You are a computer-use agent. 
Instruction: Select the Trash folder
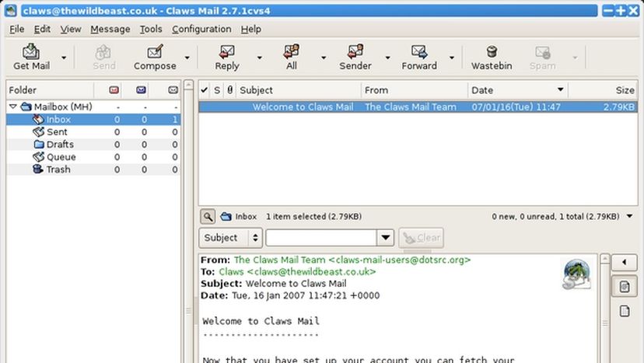point(58,169)
